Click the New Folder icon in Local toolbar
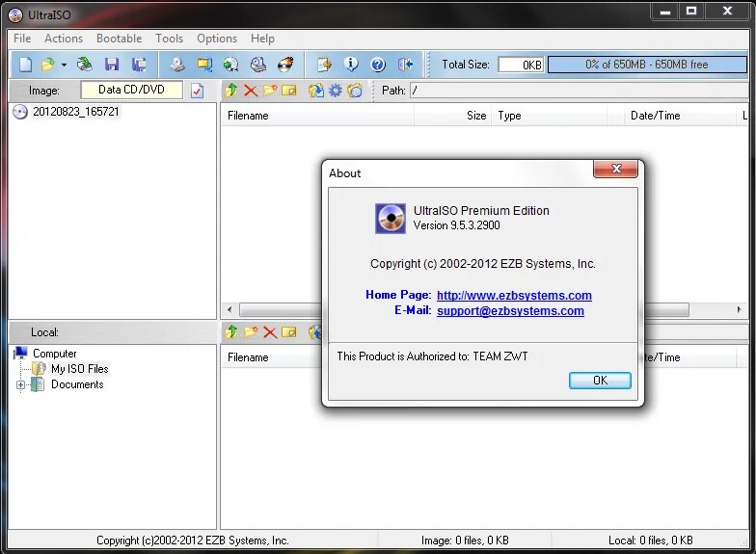 coord(251,331)
